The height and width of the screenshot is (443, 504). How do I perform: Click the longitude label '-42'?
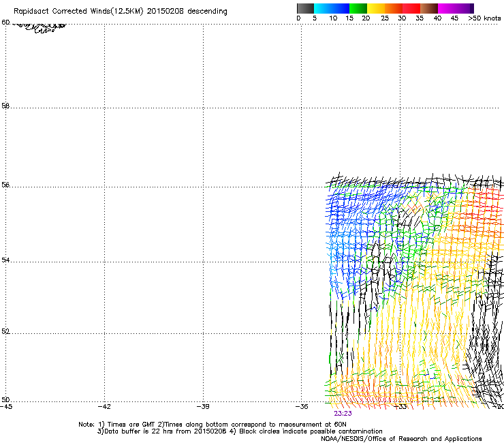[x=104, y=407]
